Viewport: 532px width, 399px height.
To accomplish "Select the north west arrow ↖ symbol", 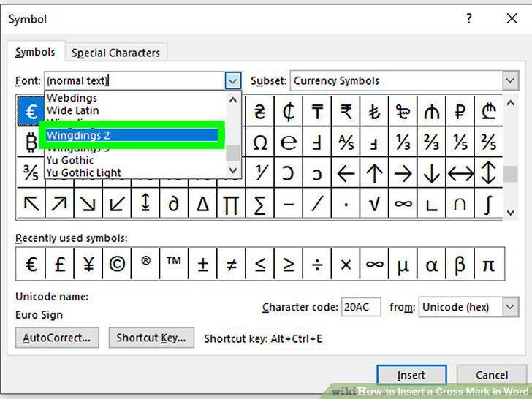I will point(31,204).
